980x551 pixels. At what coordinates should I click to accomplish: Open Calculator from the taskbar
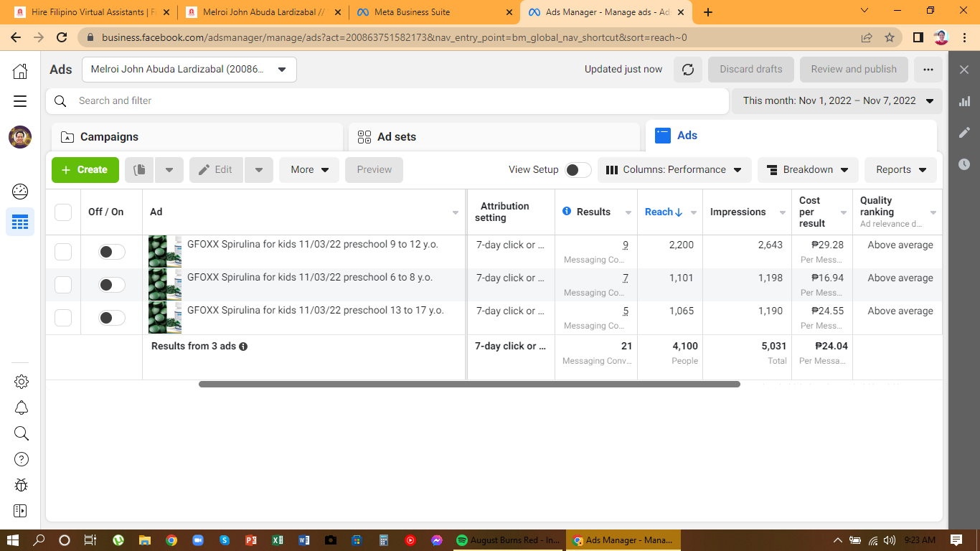(384, 540)
